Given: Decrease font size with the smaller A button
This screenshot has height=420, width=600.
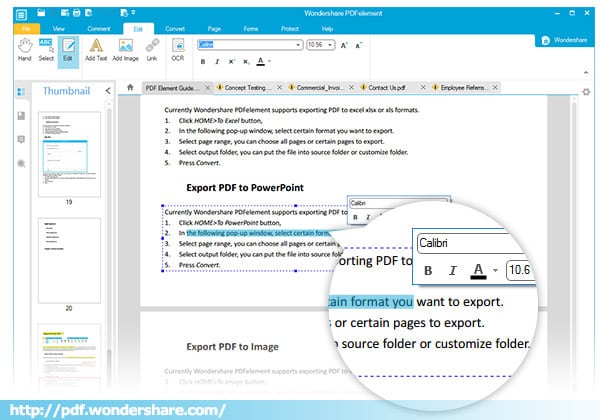Looking at the screenshot, I should pos(358,46).
